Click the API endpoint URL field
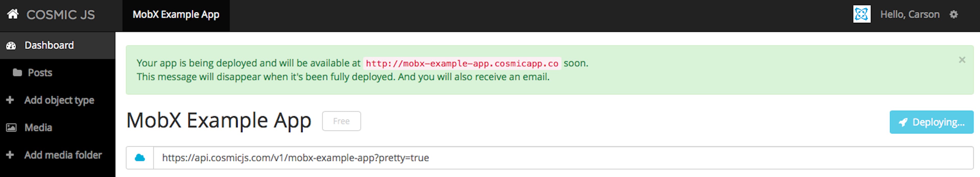980x177 pixels. tap(563, 158)
